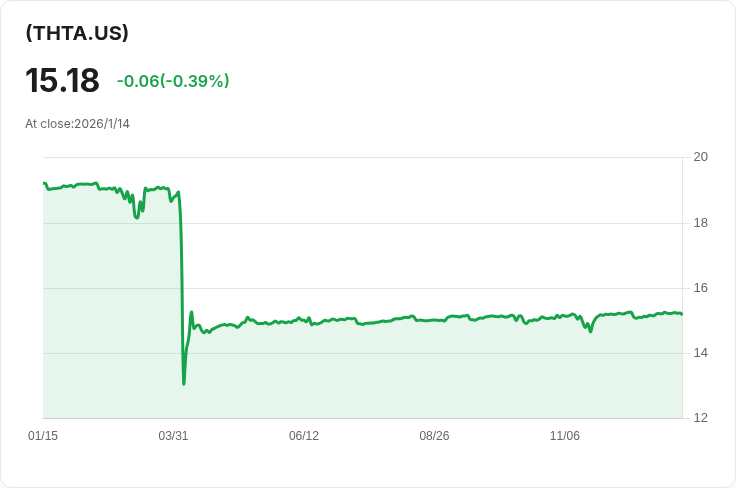Viewport: 736px width, 488px height.
Task: Click the start of the green price line
Action: [44, 184]
